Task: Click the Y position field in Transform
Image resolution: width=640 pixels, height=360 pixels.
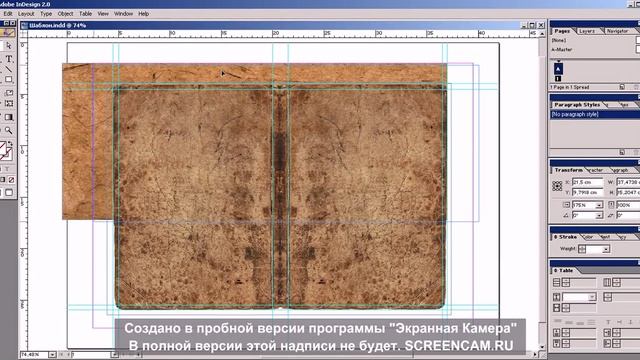Action: pos(587,192)
